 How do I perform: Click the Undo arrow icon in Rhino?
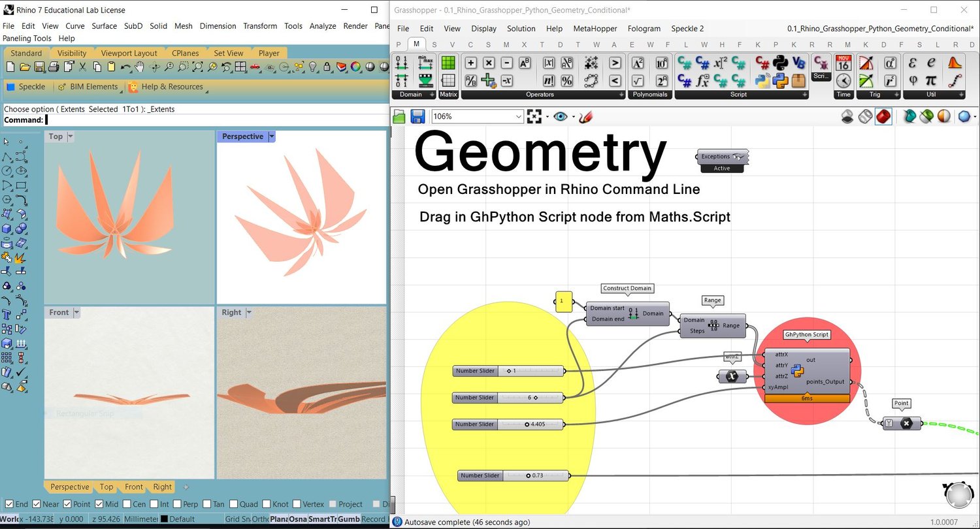[x=125, y=67]
